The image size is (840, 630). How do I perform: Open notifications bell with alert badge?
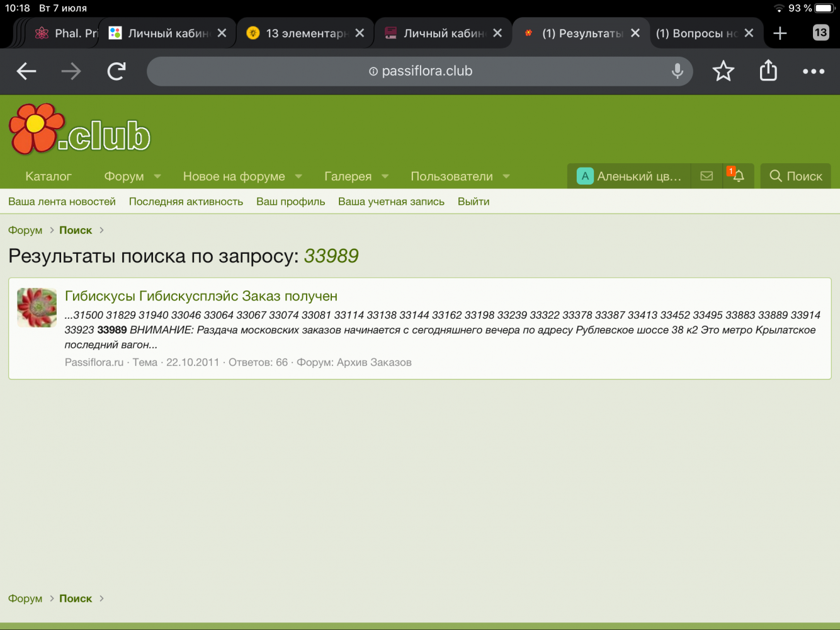point(738,176)
